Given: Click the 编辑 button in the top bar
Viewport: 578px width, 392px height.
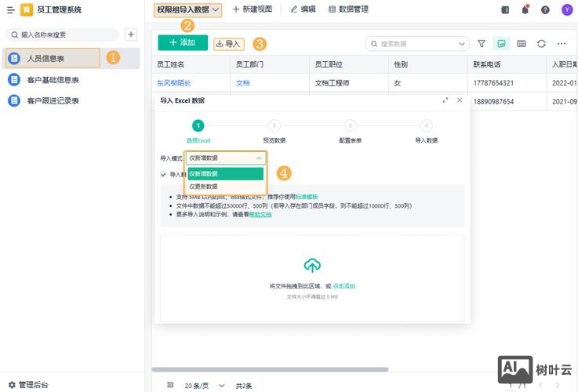Looking at the screenshot, I should (x=303, y=9).
